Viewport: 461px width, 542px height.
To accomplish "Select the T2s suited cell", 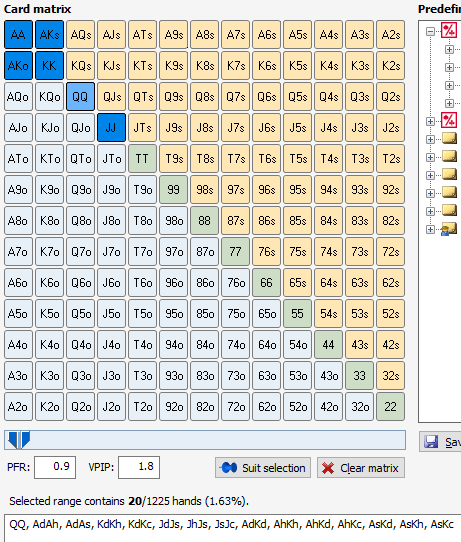I will coord(391,159).
